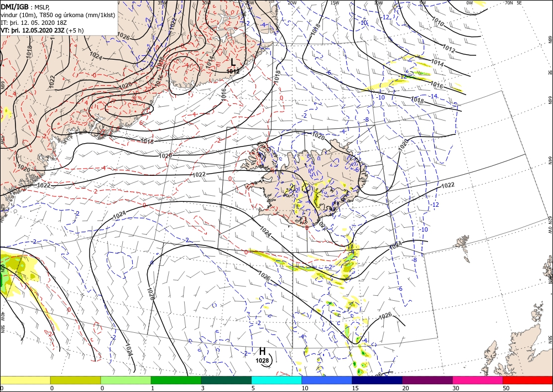Click the "70N" latitude label
This screenshot has height=392, width=553.
coord(509,3)
